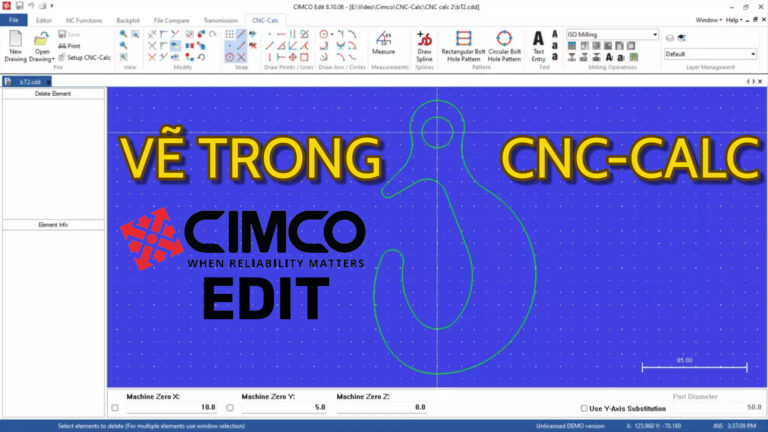Select the Circular Bolt Hole Pattern tool
This screenshot has height=432, width=768.
[506, 45]
